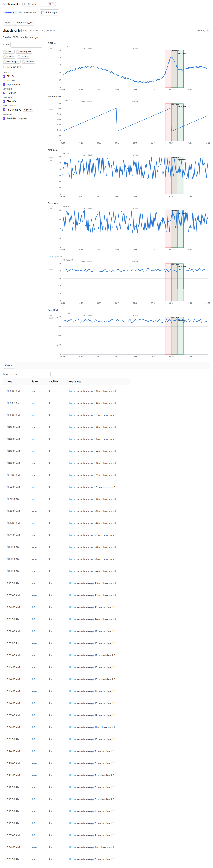Toggle the Disk io/s filter chip

[x=24, y=57]
